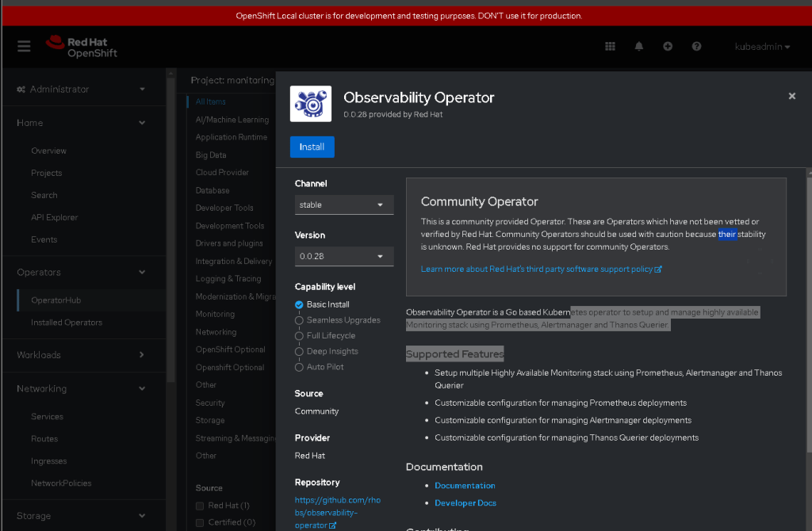Open the Documentation link
Viewport: 812px width, 531px height.
tap(465, 486)
